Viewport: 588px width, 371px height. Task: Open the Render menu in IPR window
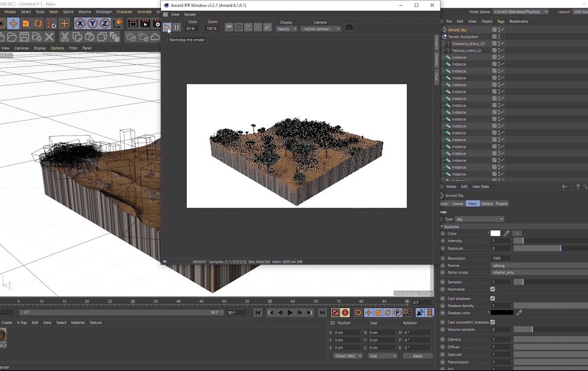[190, 14]
